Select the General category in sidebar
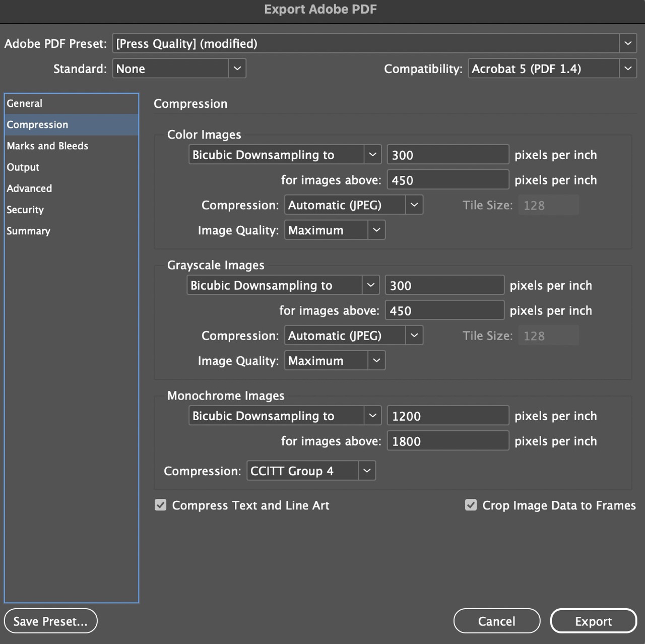Viewport: 645px width, 644px height. tap(72, 103)
